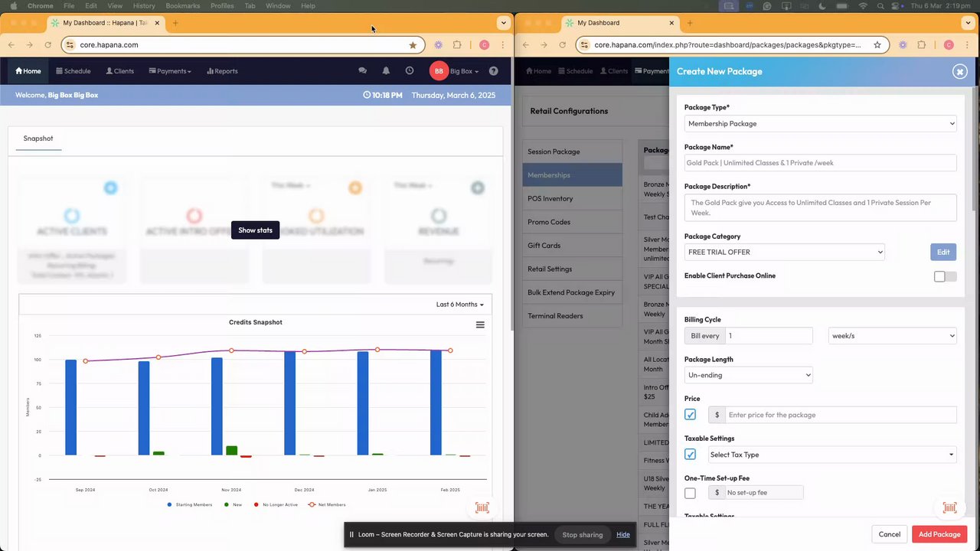Click Cancel button in package form

tap(889, 534)
